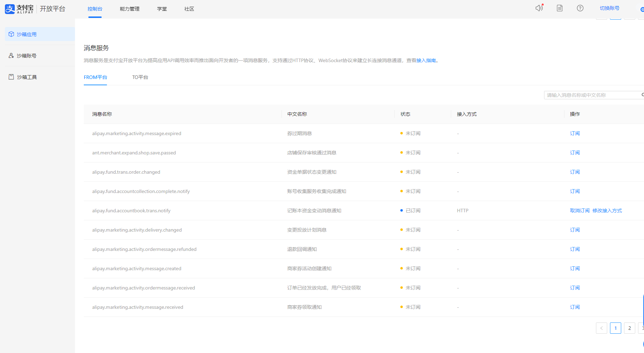Click pagination page 1 button
Viewport: 644px width, 353px height.
(616, 328)
